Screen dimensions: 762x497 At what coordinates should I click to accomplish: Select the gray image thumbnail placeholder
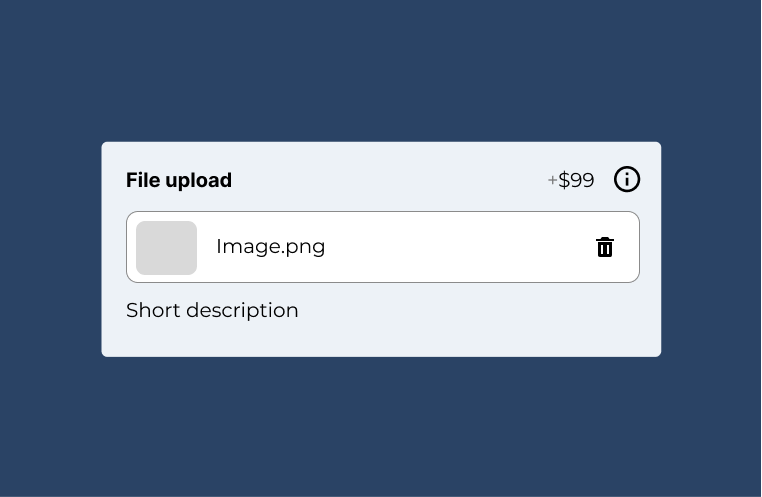(166, 247)
